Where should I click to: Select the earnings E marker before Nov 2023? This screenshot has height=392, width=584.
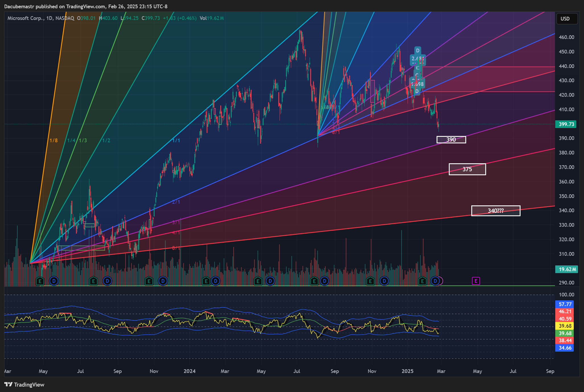click(x=149, y=281)
